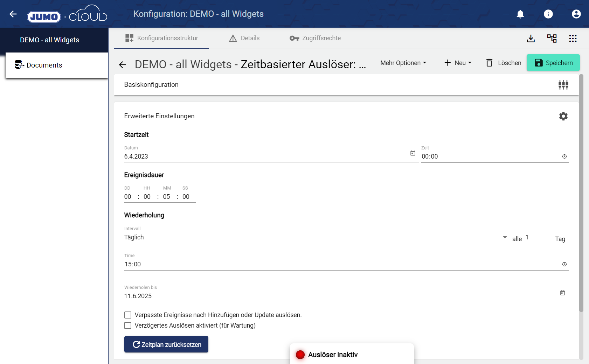This screenshot has height=364, width=589.
Task: Switch to the Details tab
Action: click(x=244, y=38)
